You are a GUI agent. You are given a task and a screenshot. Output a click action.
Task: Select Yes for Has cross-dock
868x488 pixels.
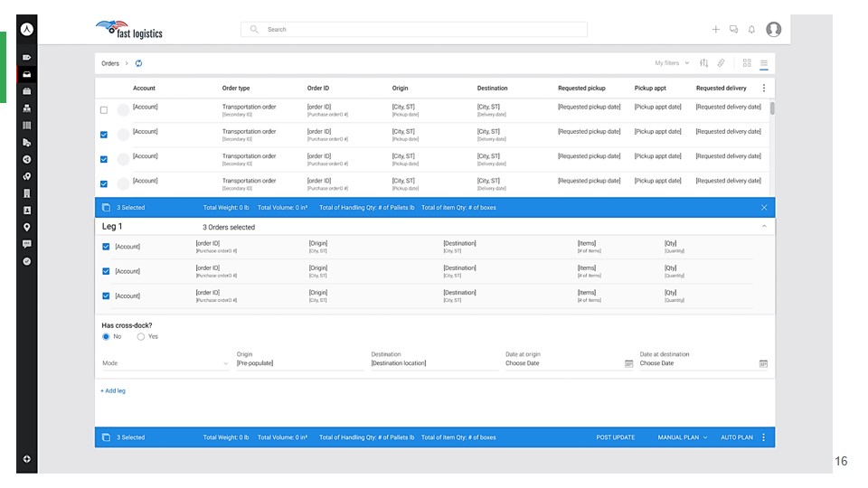click(141, 336)
